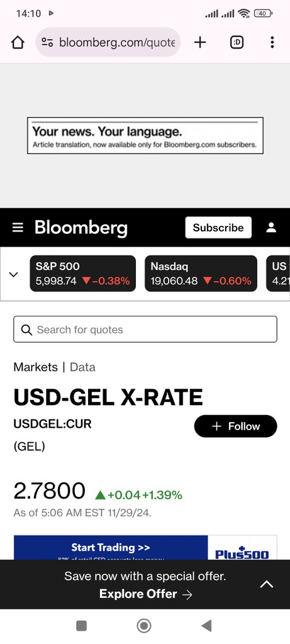
Task: Open the Markets breadcrumb link
Action: [x=36, y=367]
